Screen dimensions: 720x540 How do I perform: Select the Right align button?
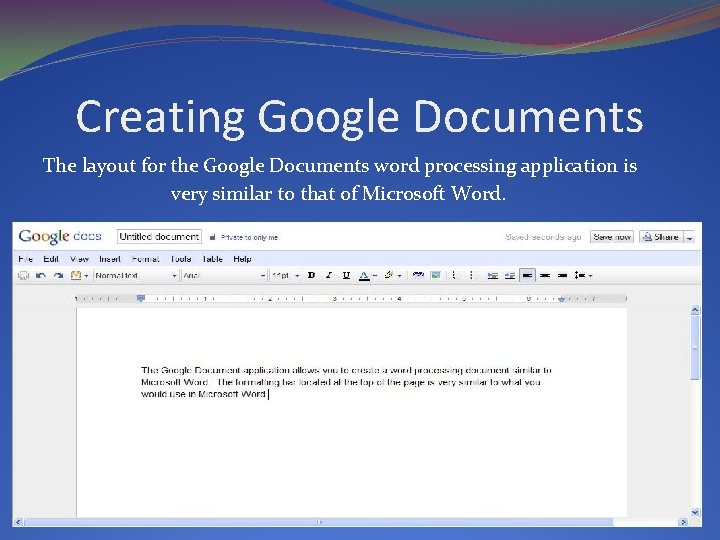tap(562, 276)
